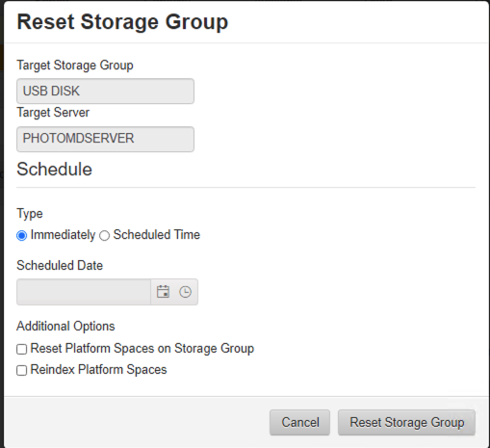Click the Additional Options label
490x448 pixels.
point(65,326)
